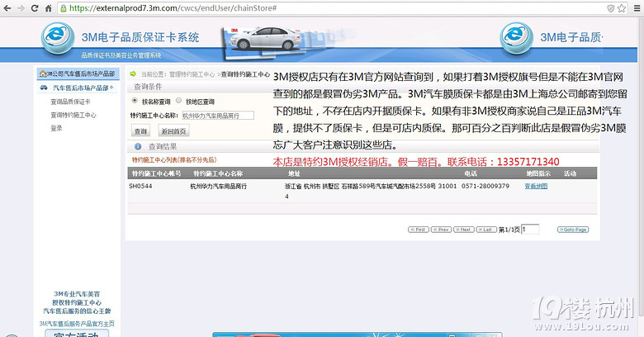Open 查询特约施工中心 in the sidebar
The image size is (644, 337).
pos(73,115)
